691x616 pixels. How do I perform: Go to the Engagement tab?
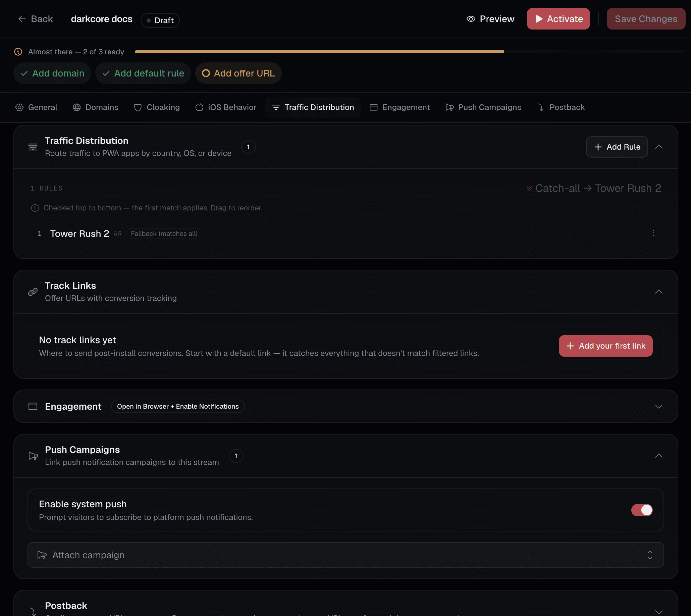pos(400,107)
